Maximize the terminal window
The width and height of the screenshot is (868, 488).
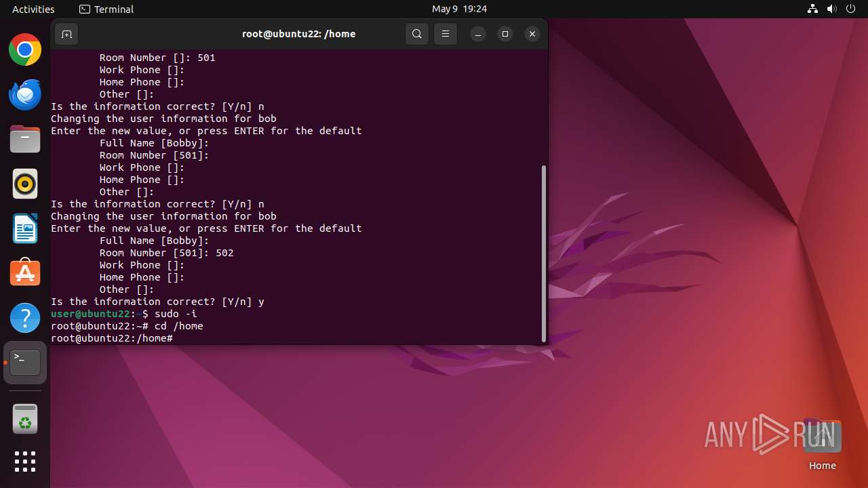click(x=505, y=34)
